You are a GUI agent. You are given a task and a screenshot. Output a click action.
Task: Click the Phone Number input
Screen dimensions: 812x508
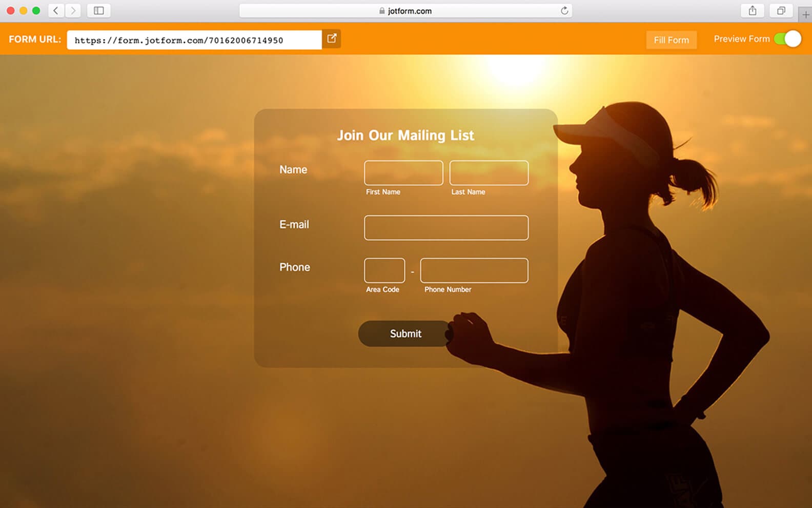click(x=474, y=270)
